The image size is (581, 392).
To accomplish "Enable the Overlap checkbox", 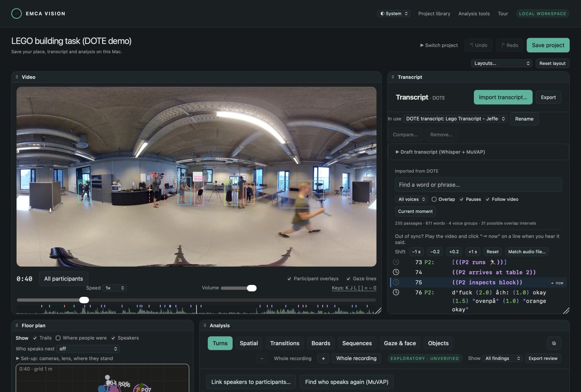I will [434, 199].
